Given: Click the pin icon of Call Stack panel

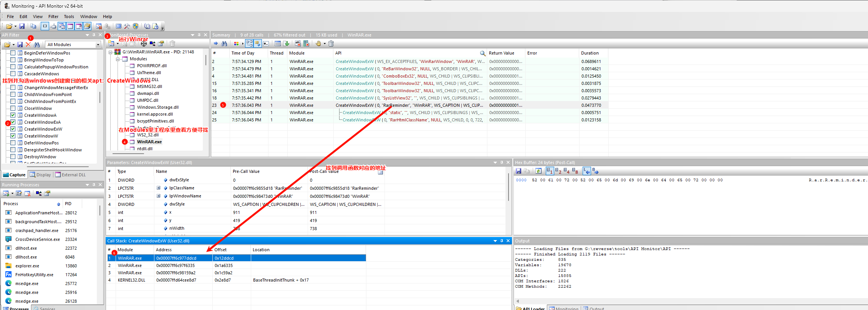Looking at the screenshot, I should point(502,241).
